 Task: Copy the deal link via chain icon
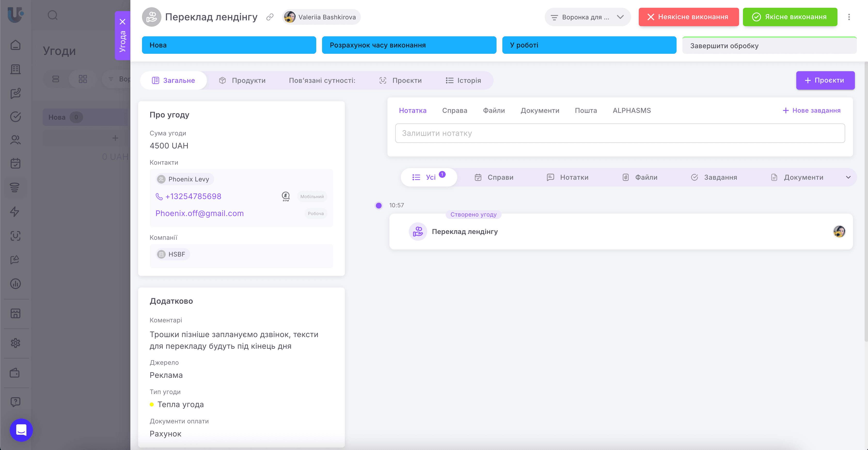pos(269,17)
